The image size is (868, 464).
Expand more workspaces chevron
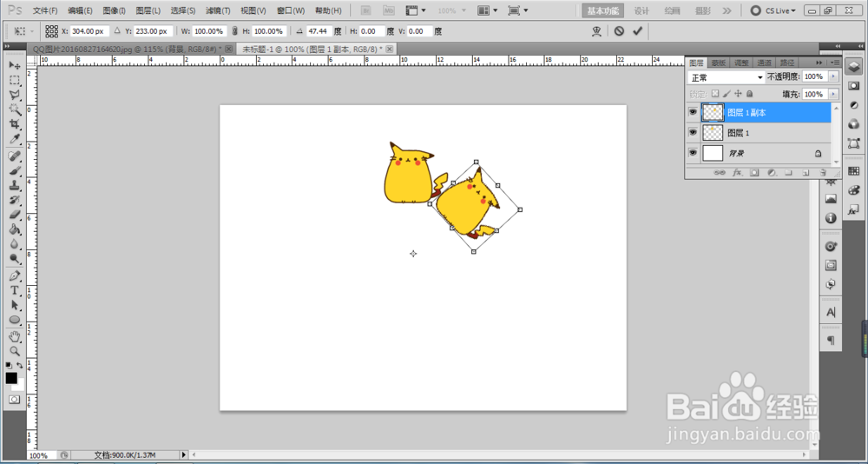[x=727, y=10]
